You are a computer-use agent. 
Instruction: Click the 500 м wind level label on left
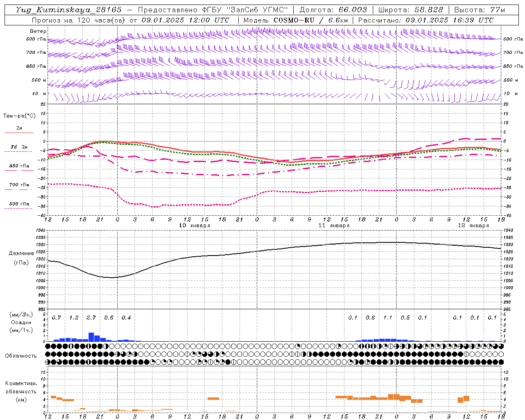[x=39, y=80]
